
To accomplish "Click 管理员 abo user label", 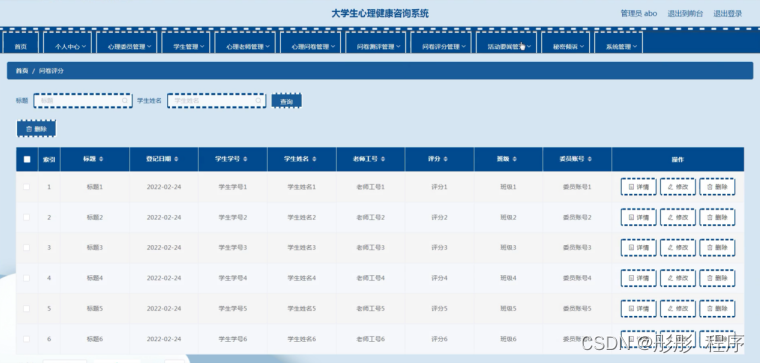I will [x=639, y=14].
